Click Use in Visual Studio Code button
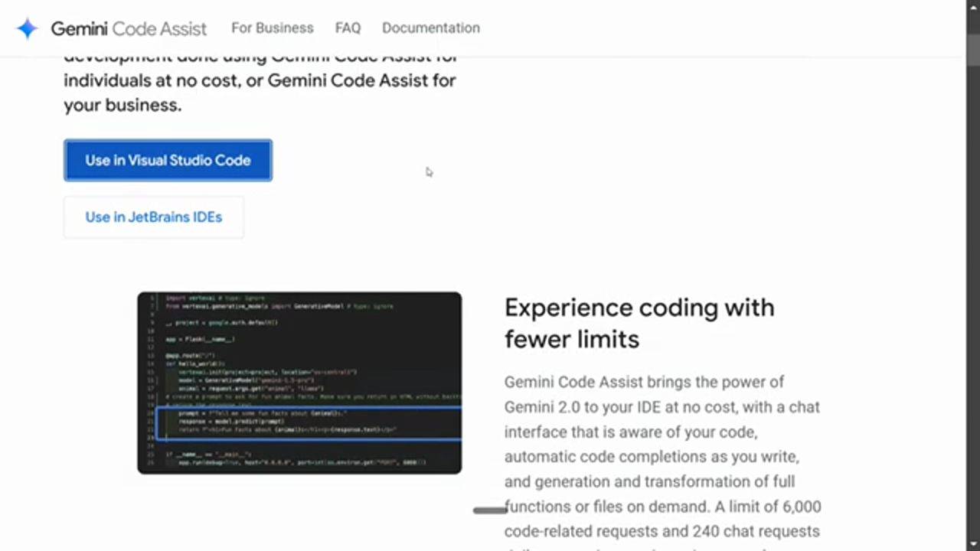Screen dimensions: 980x551 coord(168,160)
